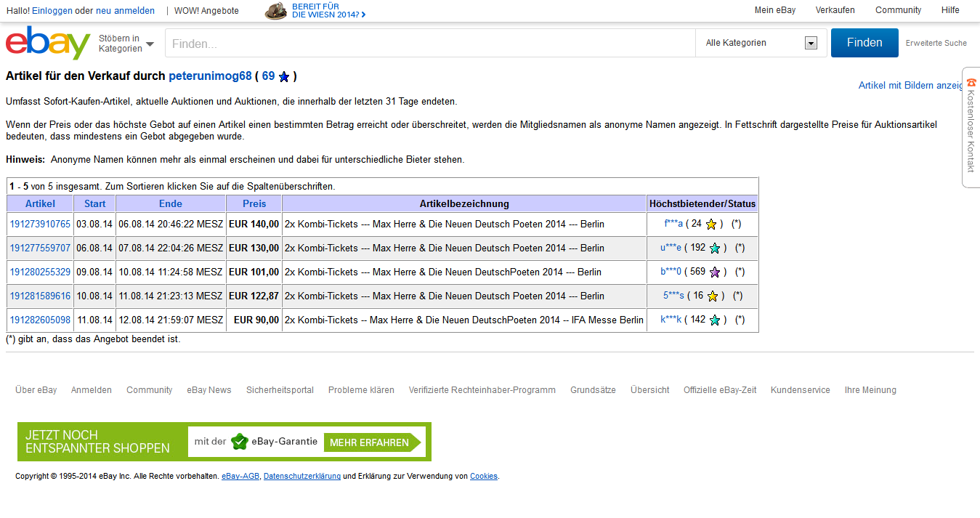
Task: Click the turquoise star beside u***e
Action: (715, 248)
